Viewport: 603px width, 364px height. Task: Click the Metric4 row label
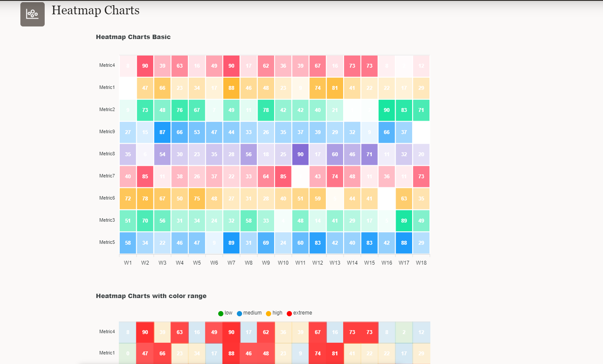coord(107,66)
